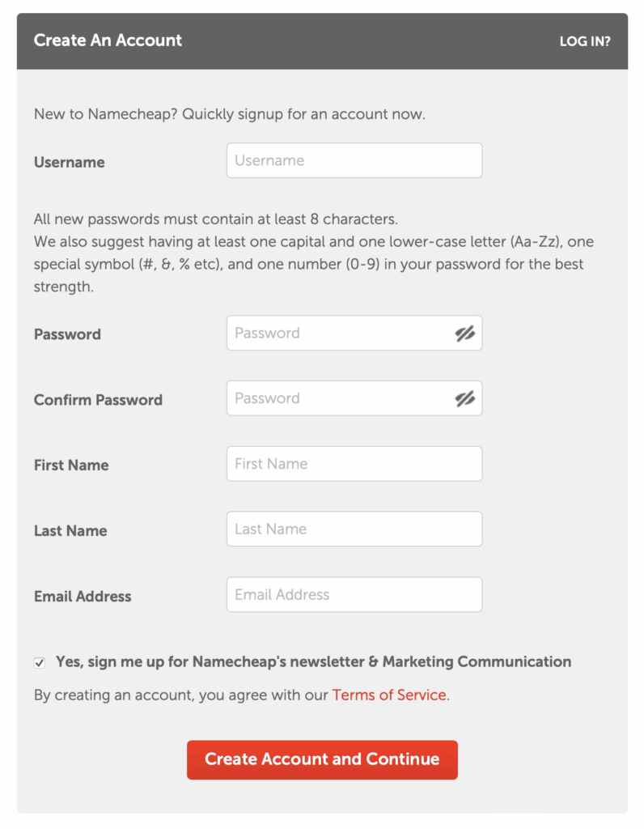644x829 pixels.
Task: Toggle visibility icon in the Password field
Action: pyautogui.click(x=464, y=334)
